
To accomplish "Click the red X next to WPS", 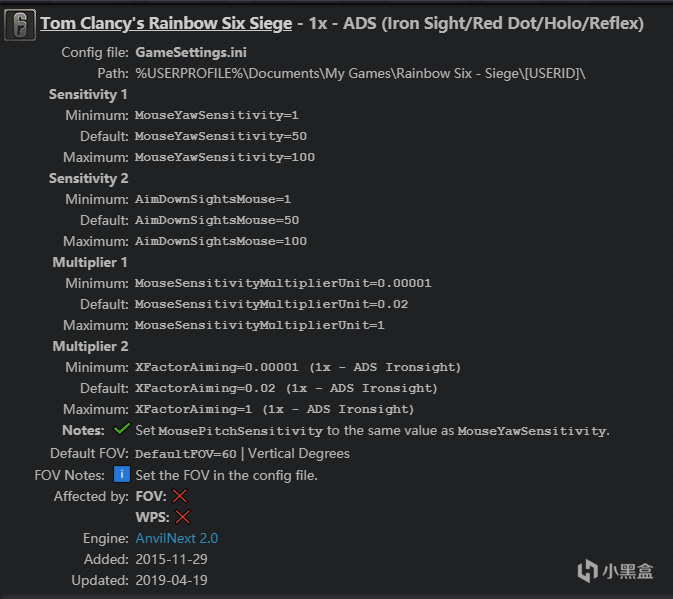I will click(183, 517).
